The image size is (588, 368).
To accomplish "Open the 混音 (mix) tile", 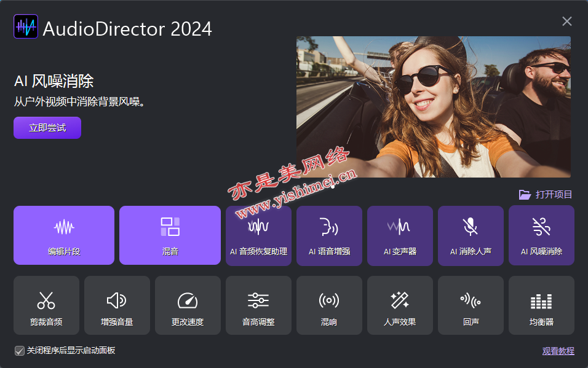I will tap(170, 235).
